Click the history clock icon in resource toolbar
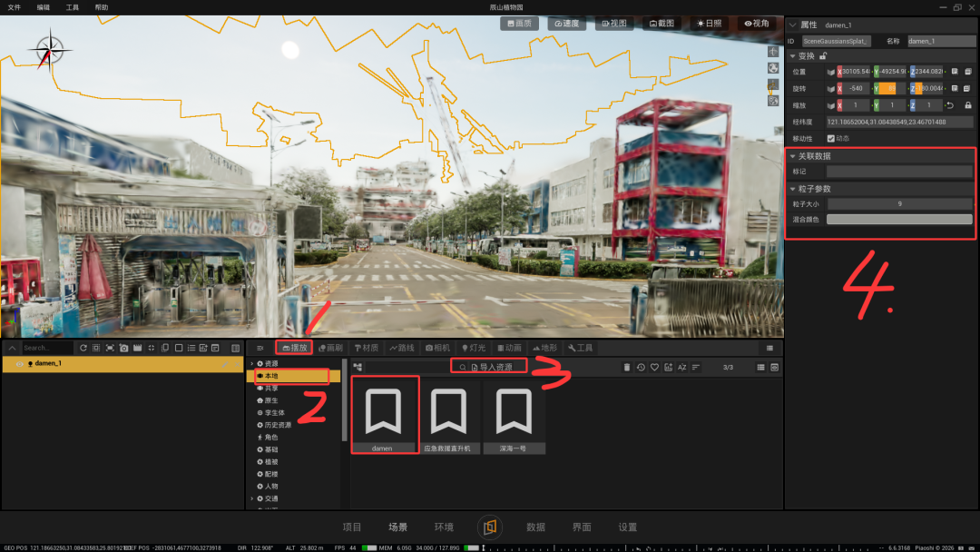 click(641, 368)
